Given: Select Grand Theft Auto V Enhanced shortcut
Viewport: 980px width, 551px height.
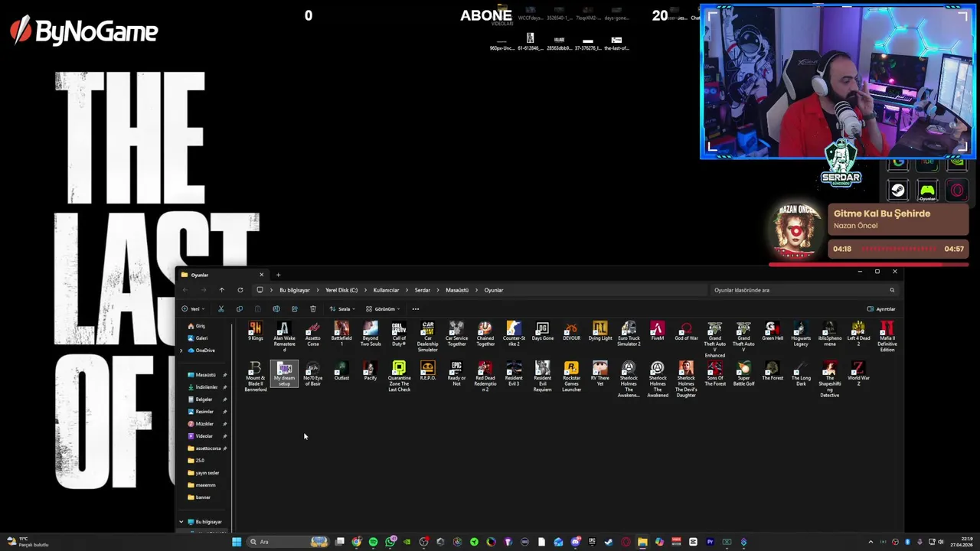Looking at the screenshot, I should 715,340.
